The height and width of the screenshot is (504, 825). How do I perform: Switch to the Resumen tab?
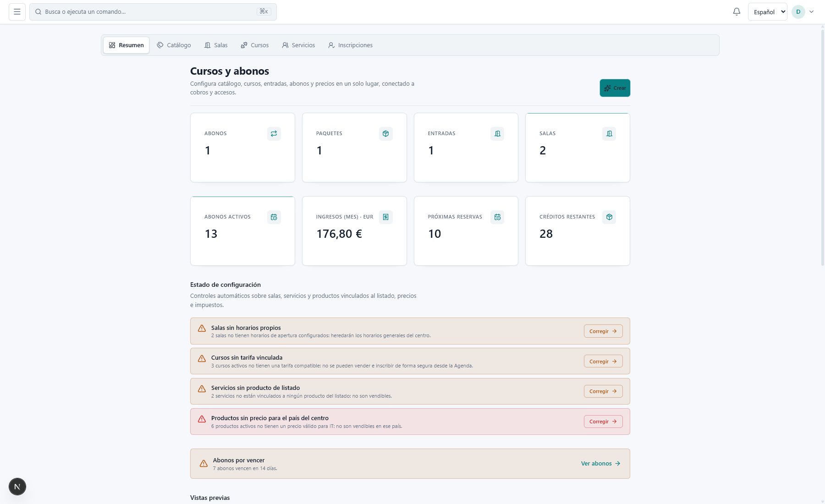126,45
